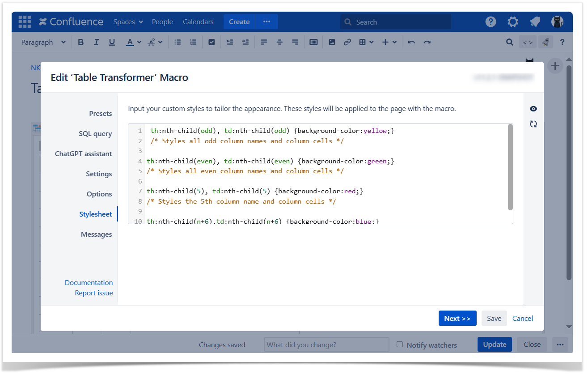The width and height of the screenshot is (588, 375).
Task: Expand the insert table dropdown
Action: pos(372,42)
